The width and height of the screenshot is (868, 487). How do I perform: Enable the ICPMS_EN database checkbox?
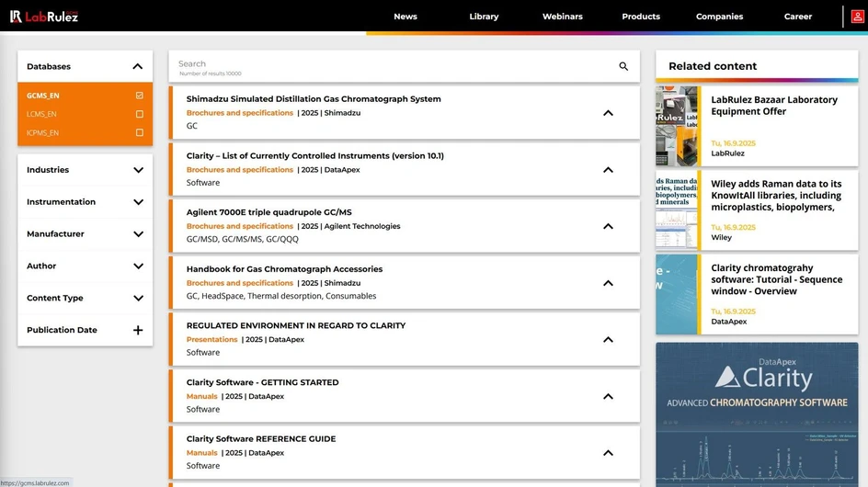pos(139,132)
